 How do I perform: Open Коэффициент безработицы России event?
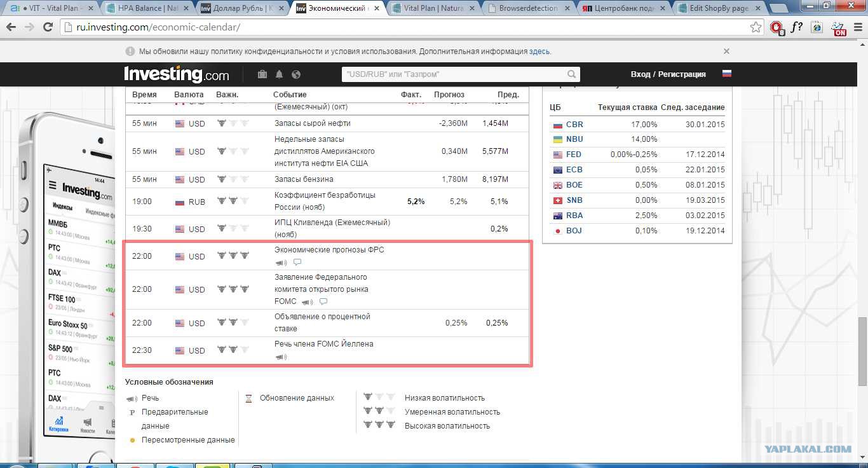point(325,201)
